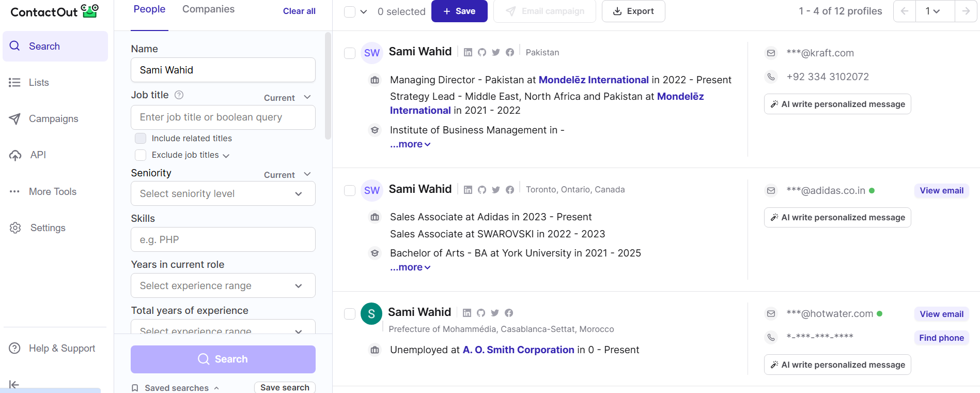Open GitHub icon for Sami Wahid Morocco

pyautogui.click(x=481, y=313)
